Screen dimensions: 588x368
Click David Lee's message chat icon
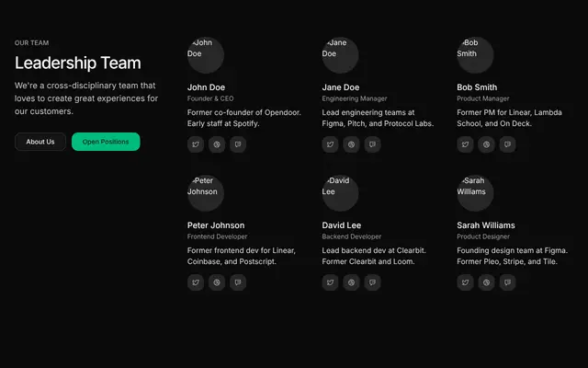pyautogui.click(x=372, y=282)
